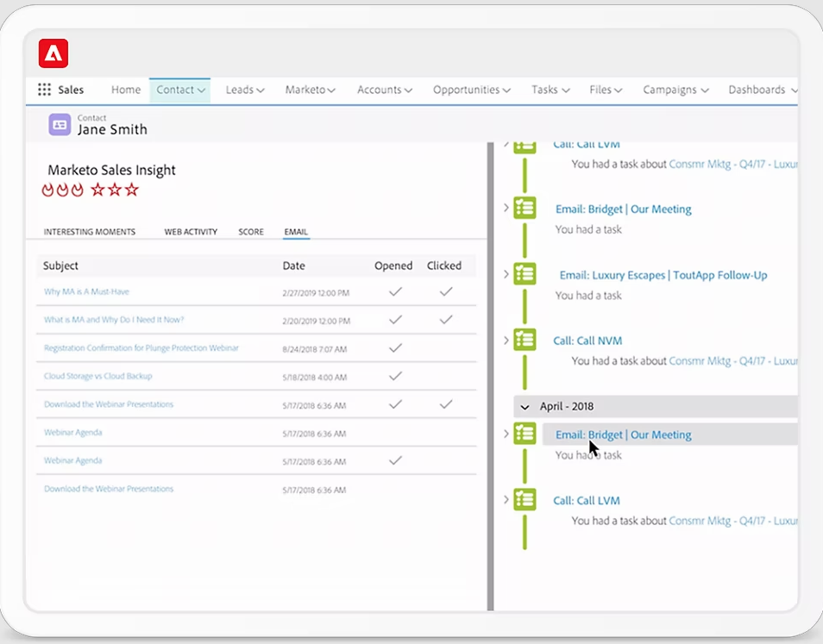
Task: Open the Contact tab dropdown
Action: 200,91
